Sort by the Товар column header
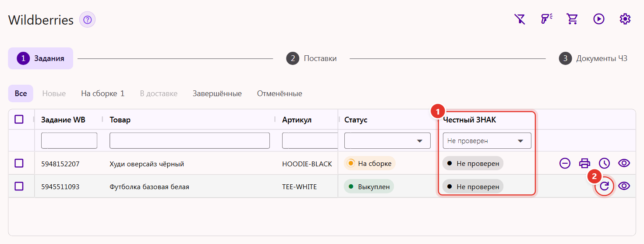644x244 pixels. click(120, 120)
